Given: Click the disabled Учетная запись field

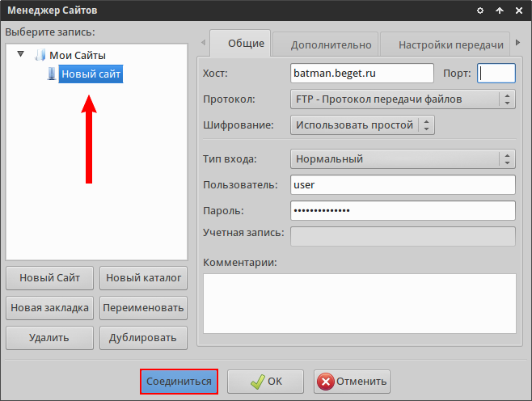Looking at the screenshot, I should 403,236.
